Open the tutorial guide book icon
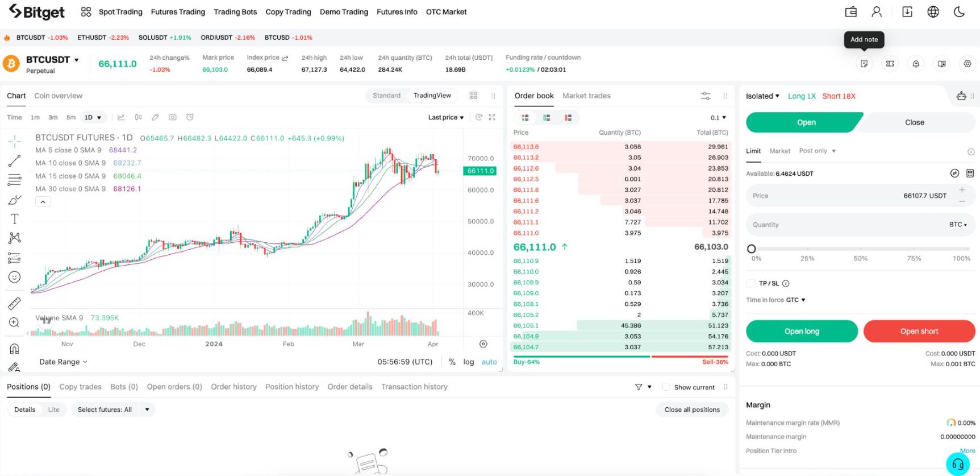Screen dimensions: 980x476 point(942,64)
